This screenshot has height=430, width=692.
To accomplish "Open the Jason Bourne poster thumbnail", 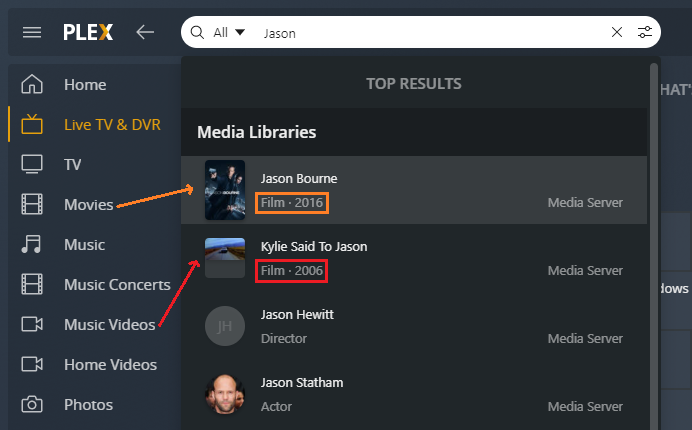I will 225,190.
